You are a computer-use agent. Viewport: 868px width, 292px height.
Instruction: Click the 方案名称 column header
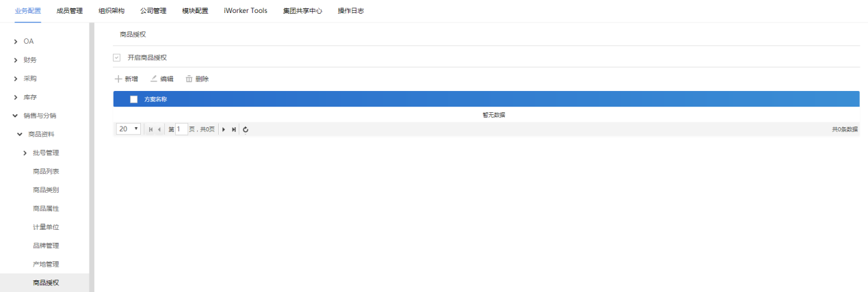click(x=156, y=99)
